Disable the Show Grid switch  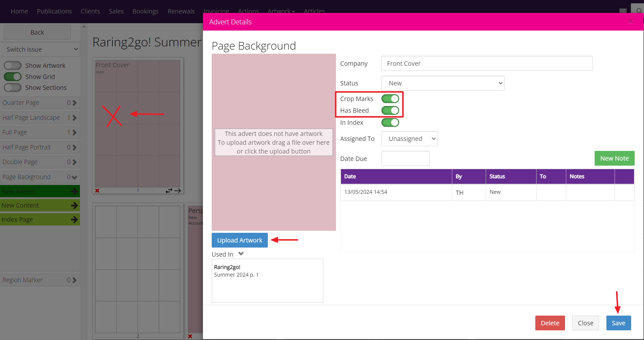(13, 77)
